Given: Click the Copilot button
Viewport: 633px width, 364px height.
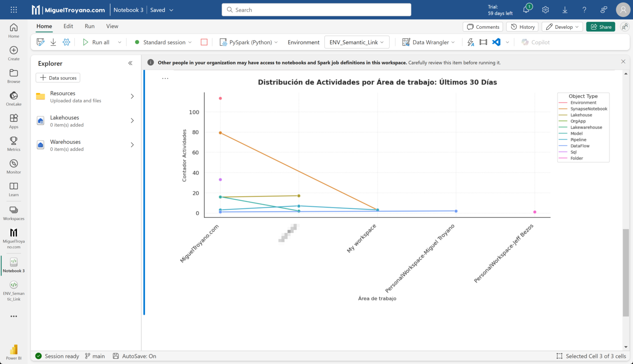Looking at the screenshot, I should point(535,42).
